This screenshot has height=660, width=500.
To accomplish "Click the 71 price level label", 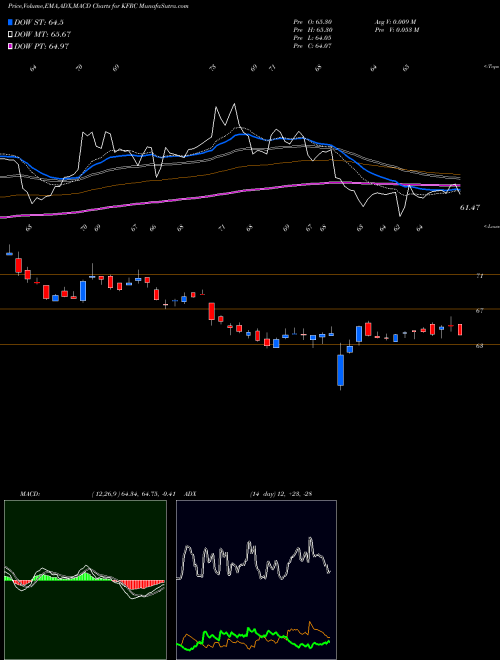I will coord(479,276).
